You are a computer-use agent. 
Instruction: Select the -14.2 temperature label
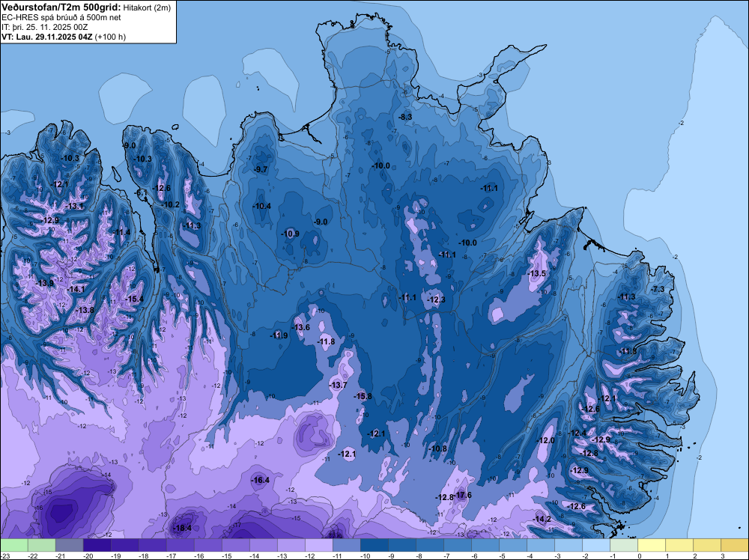(x=542, y=520)
